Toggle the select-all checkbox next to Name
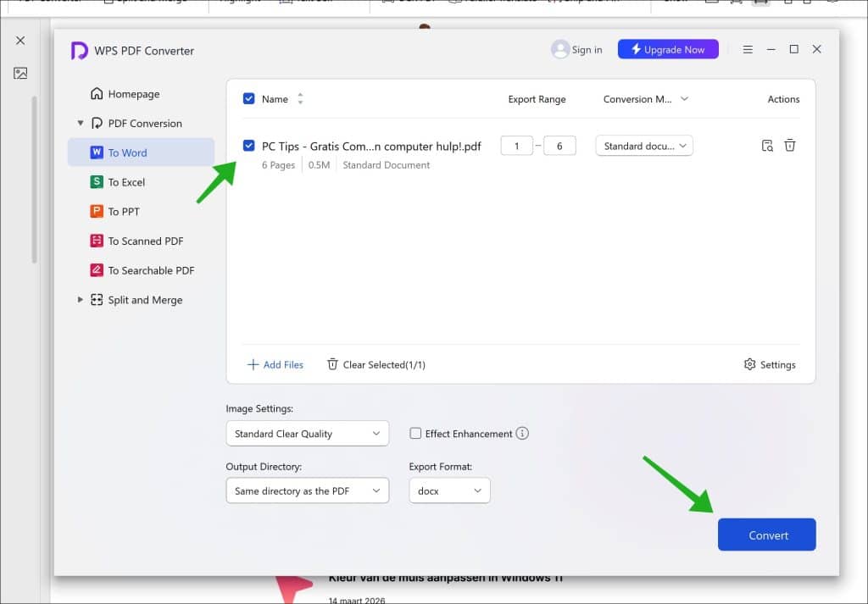Screen dimensions: 868x604 coord(248,98)
